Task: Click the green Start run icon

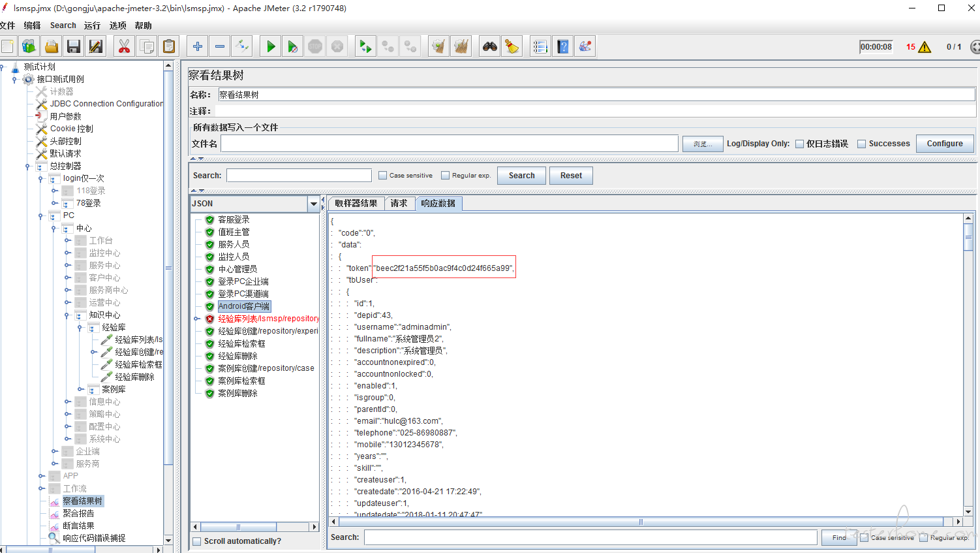Action: (x=271, y=46)
